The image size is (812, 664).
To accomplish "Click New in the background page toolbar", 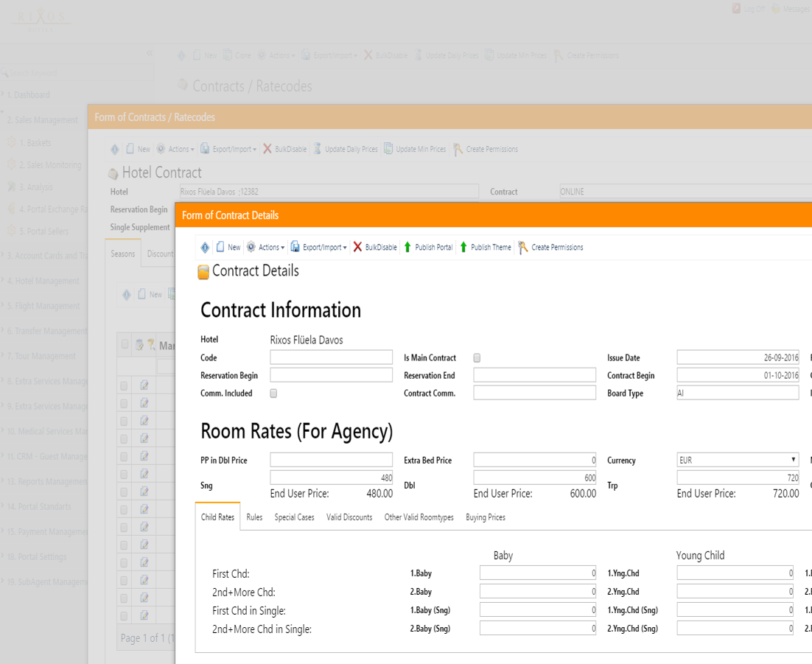I will click(205, 55).
